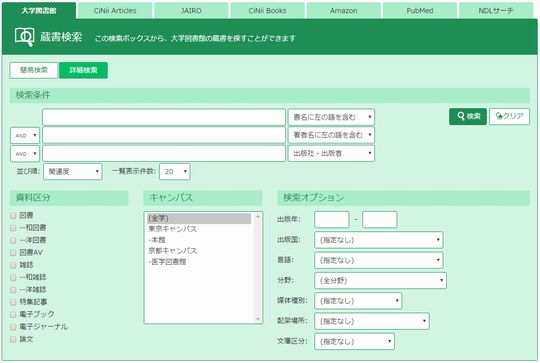540x363 pixels.
Task: Click the 蔵書検索 book magnifier icon
Action: (24, 37)
